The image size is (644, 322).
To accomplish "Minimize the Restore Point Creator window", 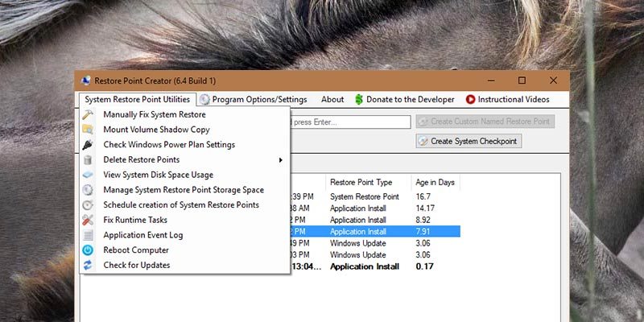I will coord(490,80).
